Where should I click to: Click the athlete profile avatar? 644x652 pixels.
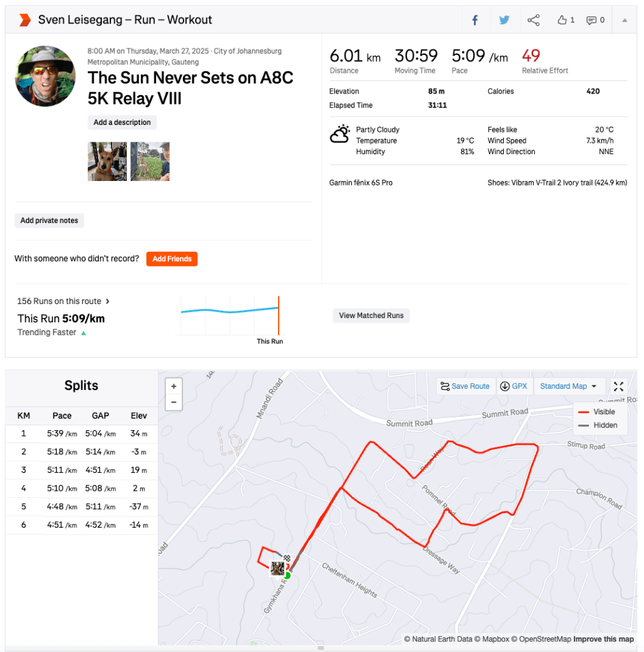point(45,76)
